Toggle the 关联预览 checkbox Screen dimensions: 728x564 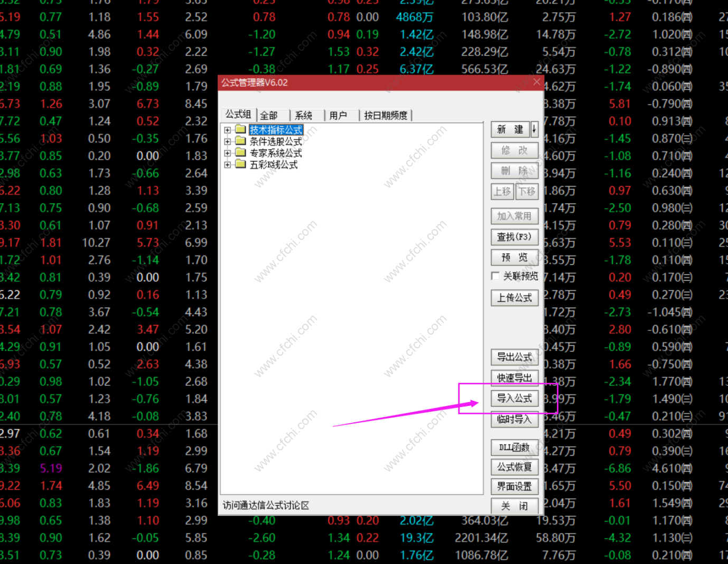[495, 276]
